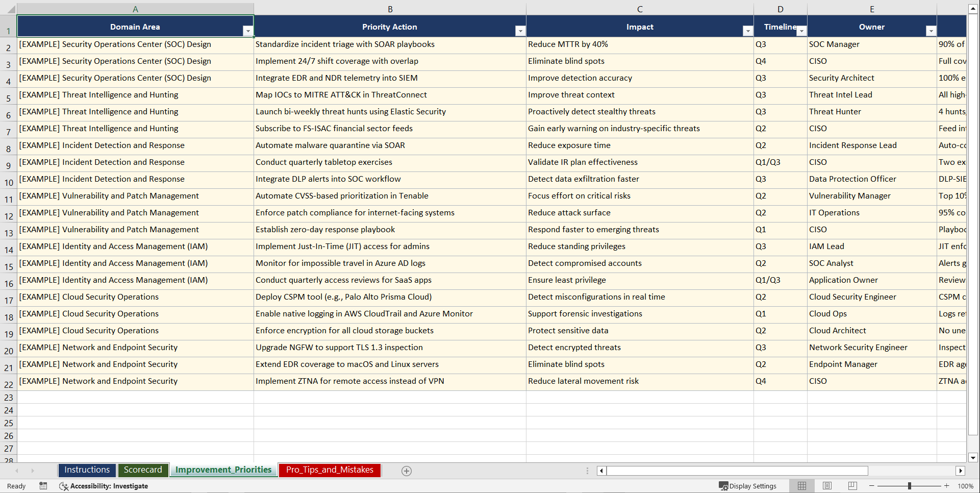This screenshot has height=493, width=980.
Task: Go to the Instructions sheet tab
Action: 87,470
